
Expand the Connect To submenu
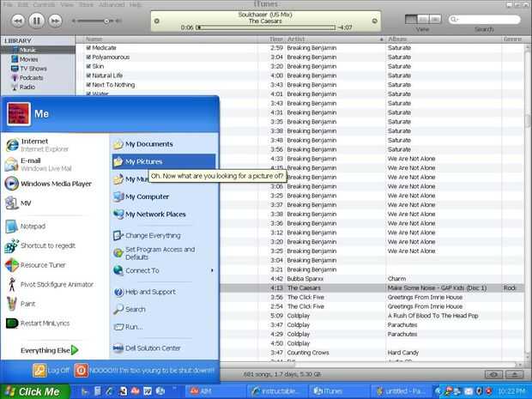click(x=164, y=271)
